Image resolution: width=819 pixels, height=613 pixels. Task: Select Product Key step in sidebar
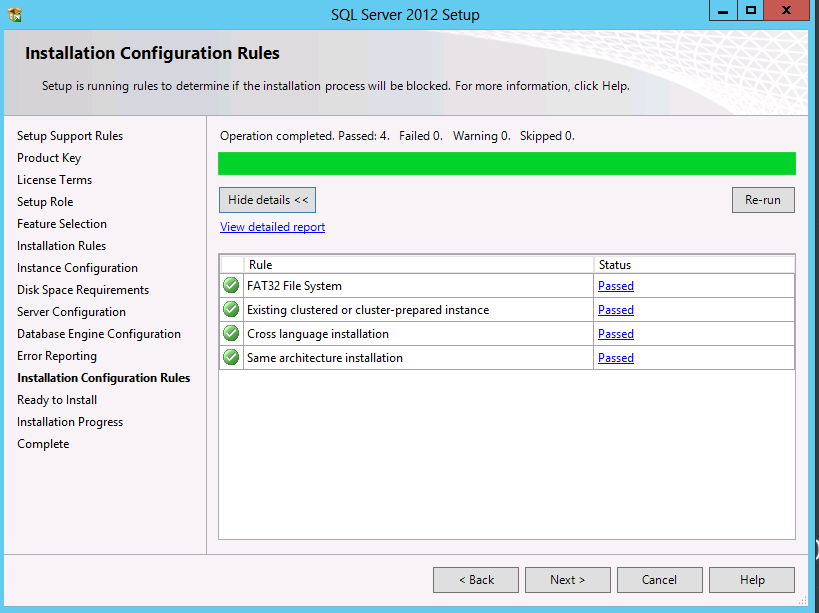tap(49, 158)
